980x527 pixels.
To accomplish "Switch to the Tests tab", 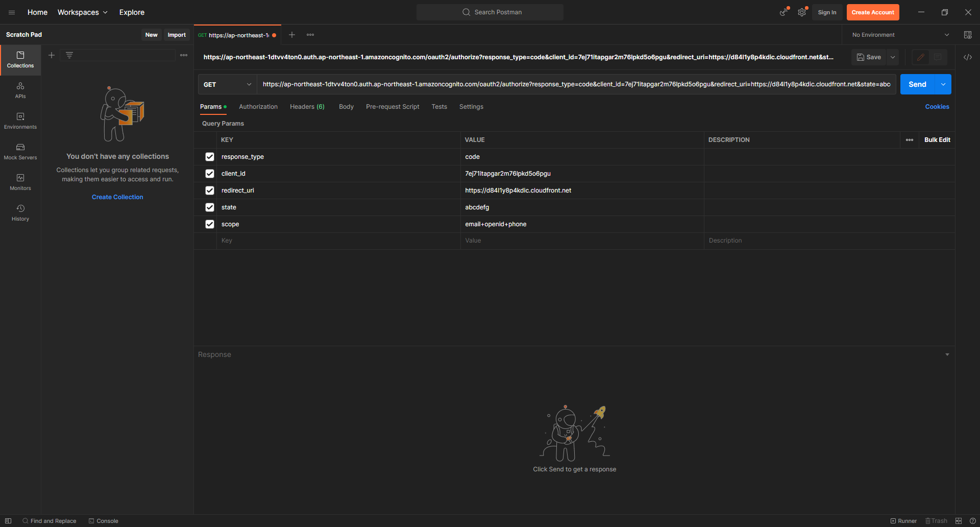I will [x=439, y=107].
